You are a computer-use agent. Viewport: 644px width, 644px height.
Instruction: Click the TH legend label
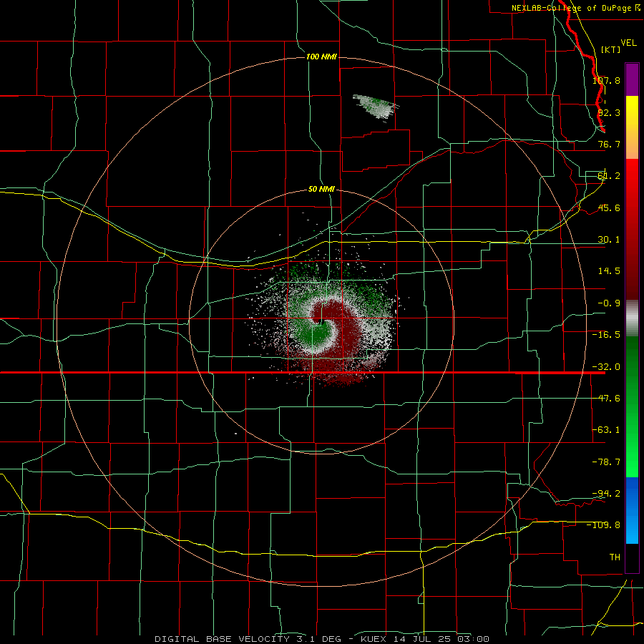pyautogui.click(x=615, y=557)
